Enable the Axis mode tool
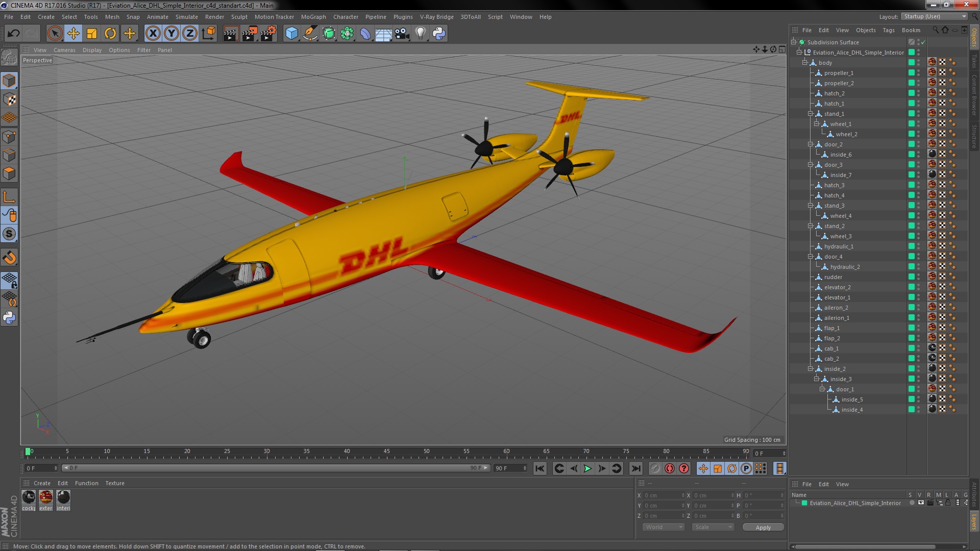Screen dimensions: 980x551 (9, 197)
